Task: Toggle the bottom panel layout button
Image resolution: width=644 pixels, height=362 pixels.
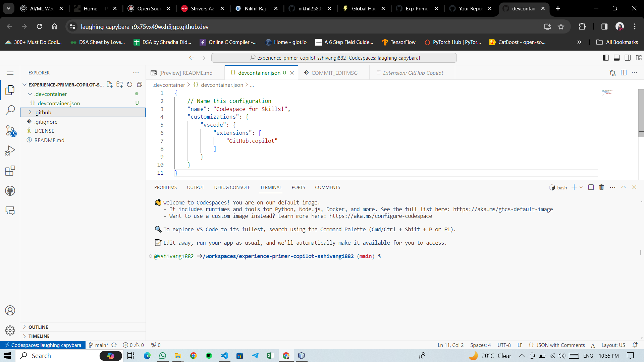Action: pyautogui.click(x=616, y=58)
